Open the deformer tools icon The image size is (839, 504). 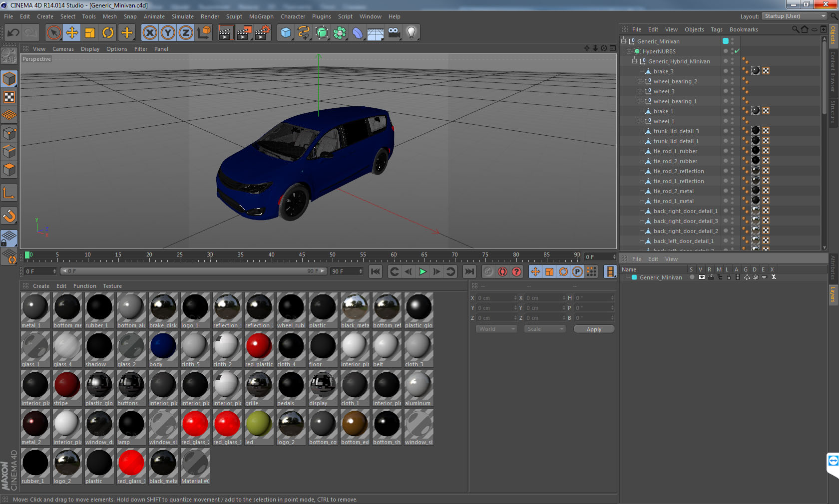[358, 33]
